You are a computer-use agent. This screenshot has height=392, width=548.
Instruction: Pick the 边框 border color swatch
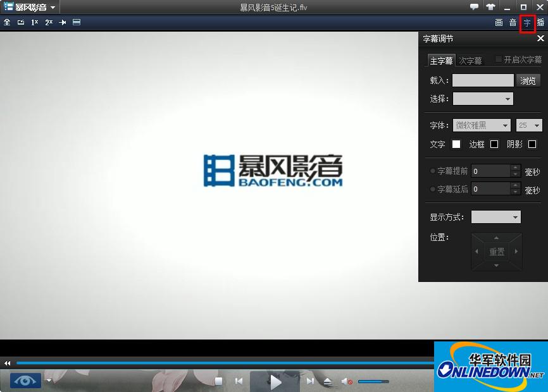pyautogui.click(x=494, y=144)
